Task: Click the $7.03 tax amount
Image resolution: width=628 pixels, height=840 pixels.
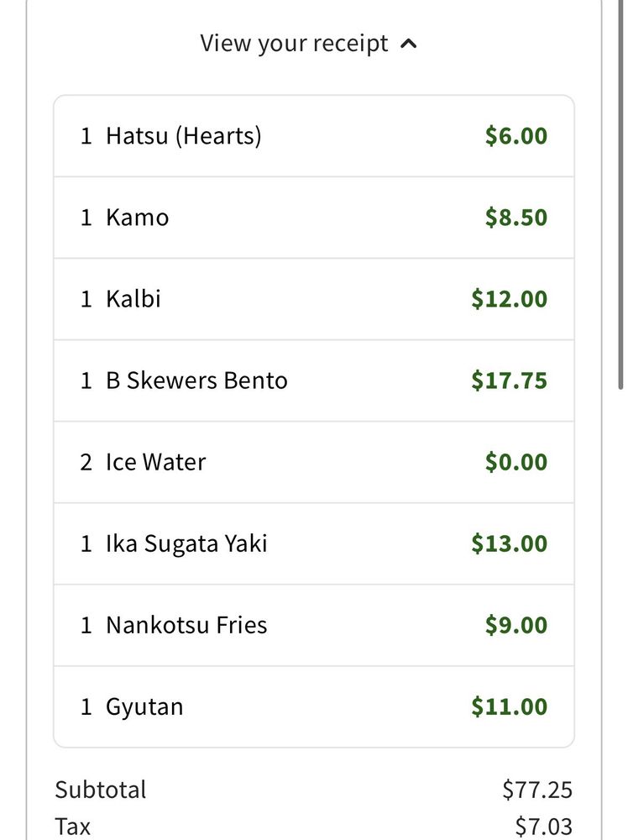Action: point(544,827)
